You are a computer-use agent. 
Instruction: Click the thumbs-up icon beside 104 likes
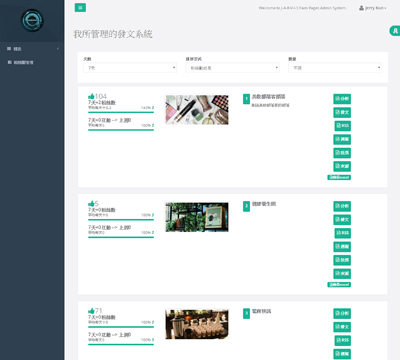pos(91,97)
